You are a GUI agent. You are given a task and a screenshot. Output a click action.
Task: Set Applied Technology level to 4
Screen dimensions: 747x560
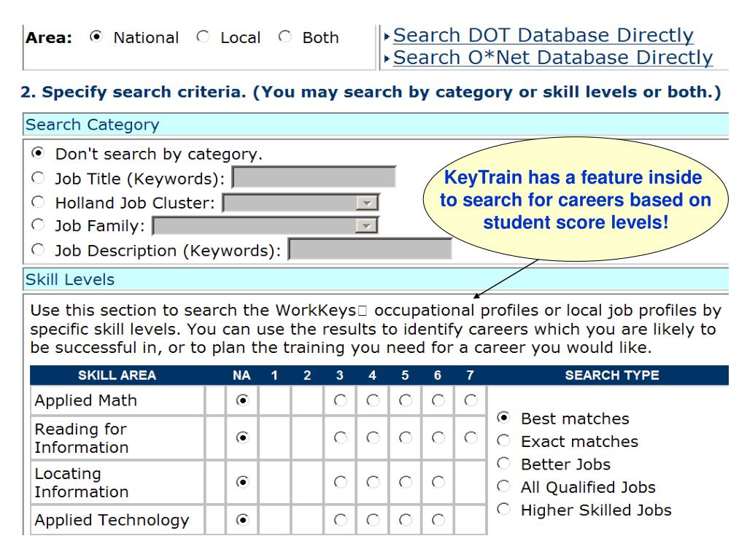373,519
